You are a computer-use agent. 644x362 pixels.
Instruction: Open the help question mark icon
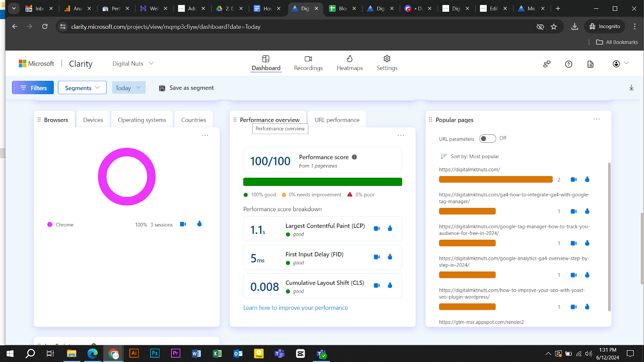[568, 64]
